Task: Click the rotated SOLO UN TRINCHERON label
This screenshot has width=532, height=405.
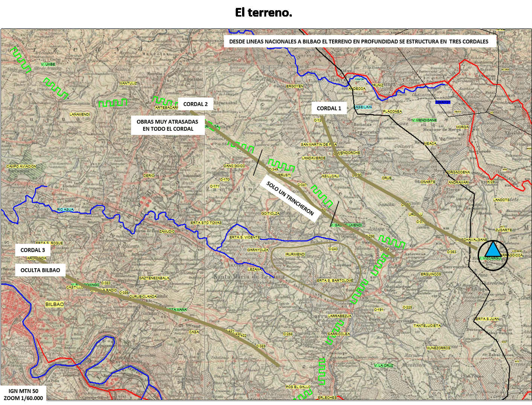Action: click(x=290, y=198)
